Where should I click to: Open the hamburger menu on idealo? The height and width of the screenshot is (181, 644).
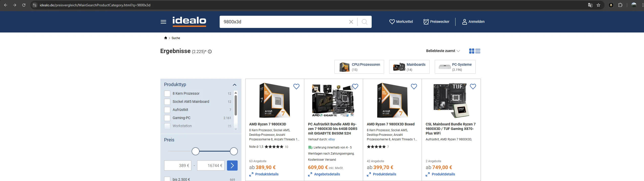point(163,22)
